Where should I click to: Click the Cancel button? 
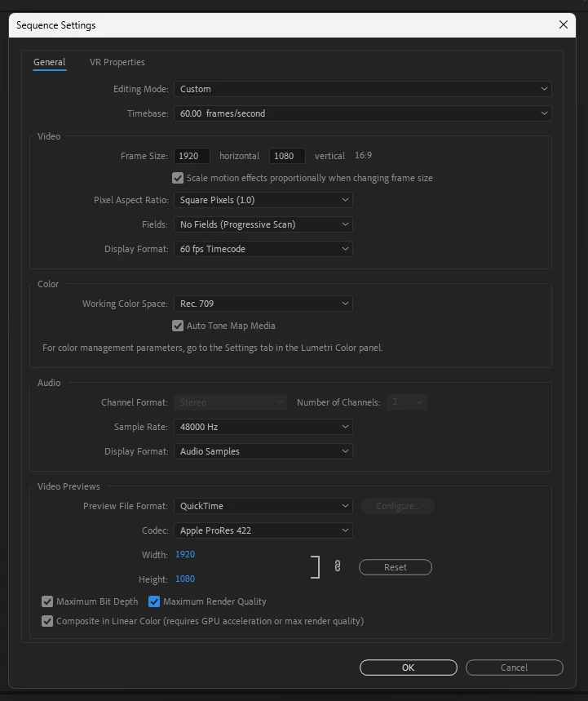click(515, 668)
